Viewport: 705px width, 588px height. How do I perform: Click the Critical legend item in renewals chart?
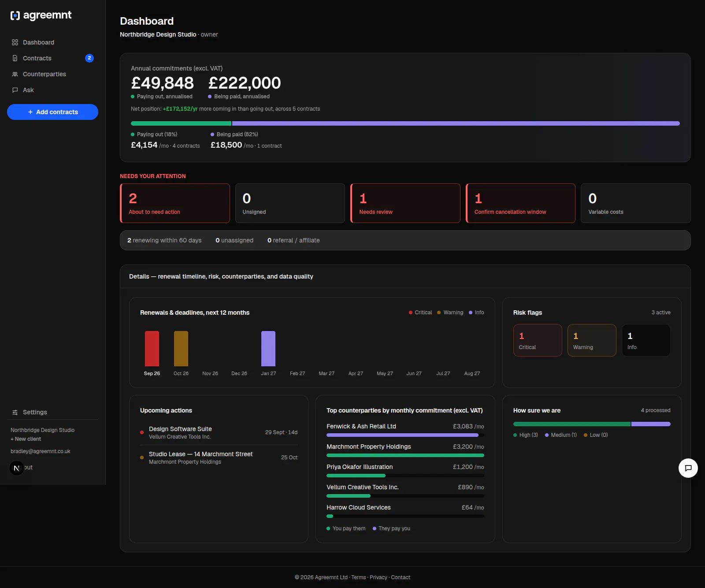420,313
